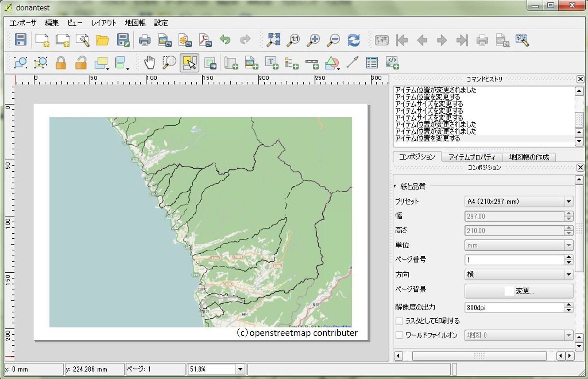Viewport: 588px width, 379px height.
Task: Choose the Add attribute table tool
Action: (372, 63)
